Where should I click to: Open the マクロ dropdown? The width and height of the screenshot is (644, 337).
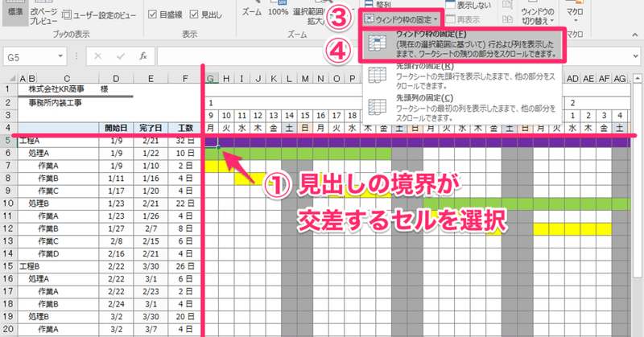(x=575, y=12)
